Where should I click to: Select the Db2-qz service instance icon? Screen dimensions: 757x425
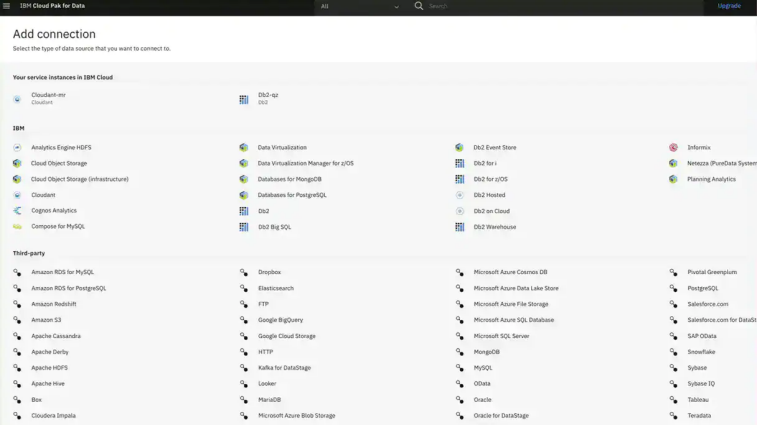point(244,99)
